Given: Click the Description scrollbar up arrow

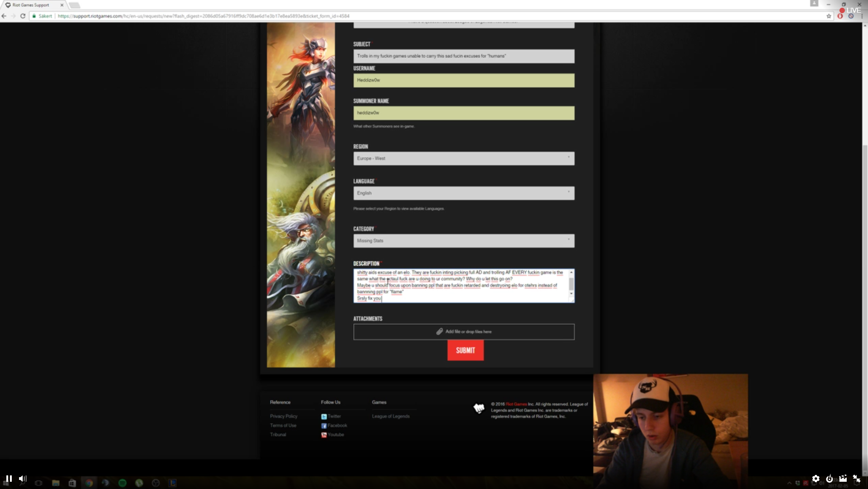Looking at the screenshot, I should coord(571,272).
